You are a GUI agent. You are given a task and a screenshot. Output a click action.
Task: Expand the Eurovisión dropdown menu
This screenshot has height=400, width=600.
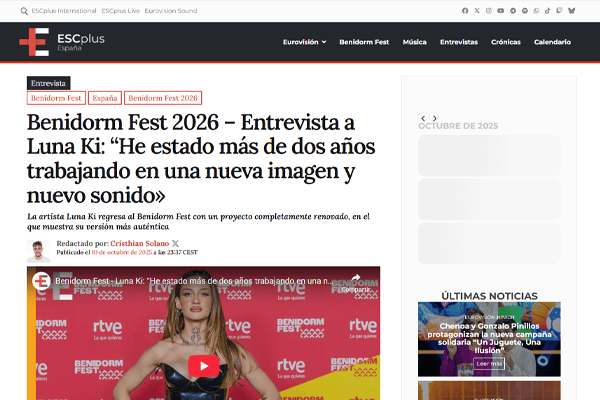click(305, 42)
